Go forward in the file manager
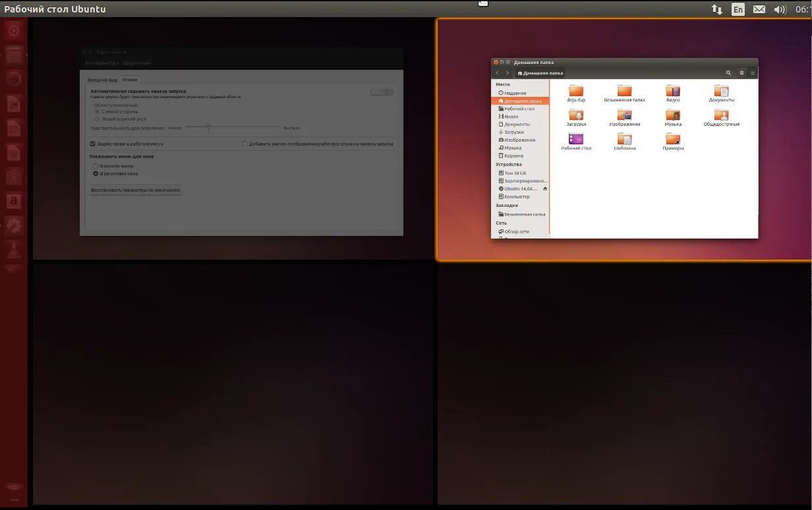Screen dimensions: 812x510 point(507,73)
